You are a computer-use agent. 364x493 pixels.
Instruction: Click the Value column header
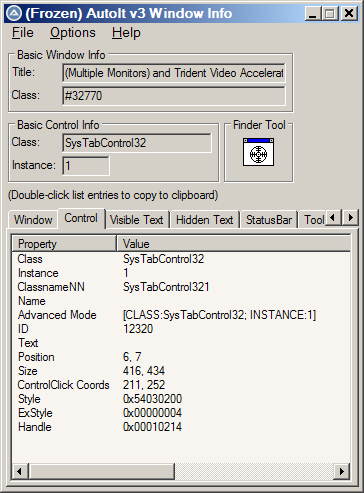[x=233, y=244]
